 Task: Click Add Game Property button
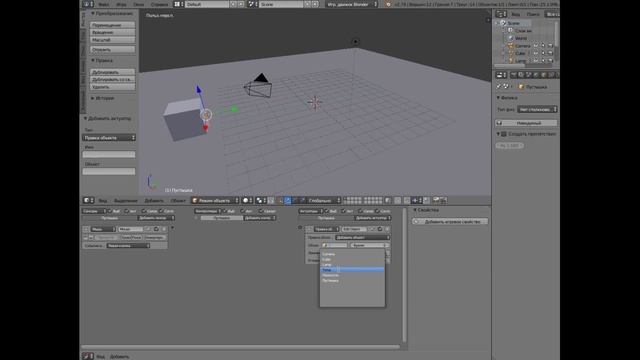450,222
